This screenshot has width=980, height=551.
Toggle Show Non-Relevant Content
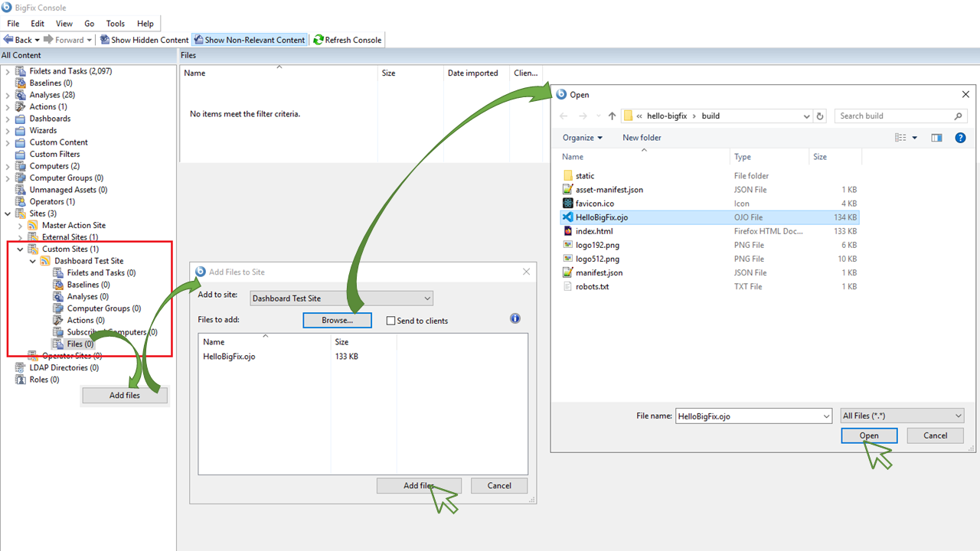249,40
